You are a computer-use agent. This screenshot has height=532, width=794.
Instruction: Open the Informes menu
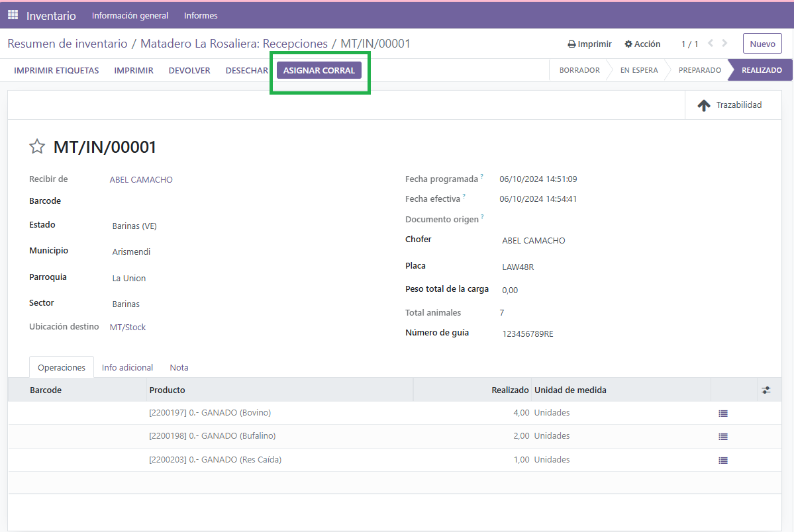click(x=201, y=16)
